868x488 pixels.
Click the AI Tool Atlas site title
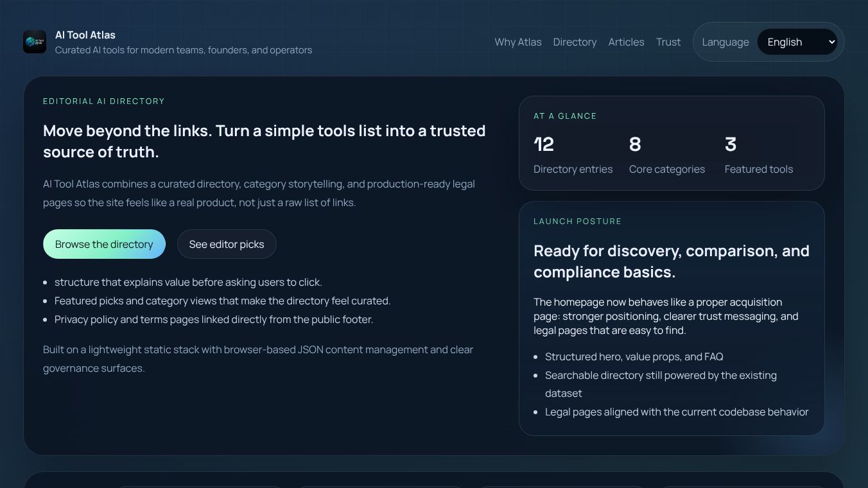click(x=85, y=35)
